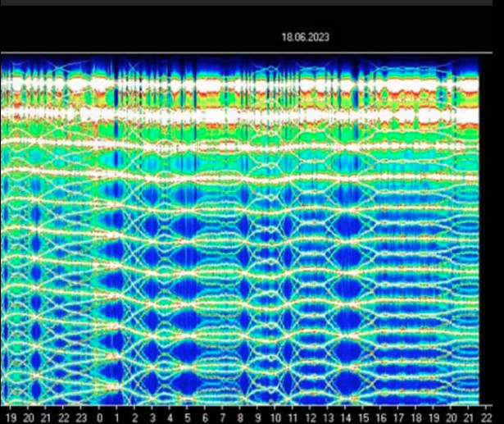
Task: Click the date label 18.06.2023
Action: point(304,38)
